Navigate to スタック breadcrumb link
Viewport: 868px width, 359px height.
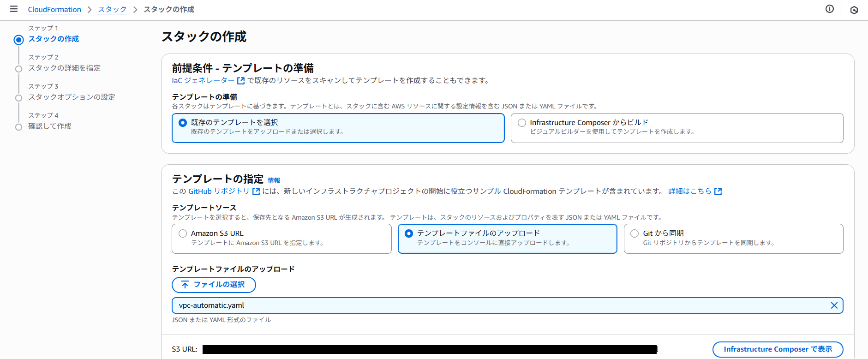112,10
